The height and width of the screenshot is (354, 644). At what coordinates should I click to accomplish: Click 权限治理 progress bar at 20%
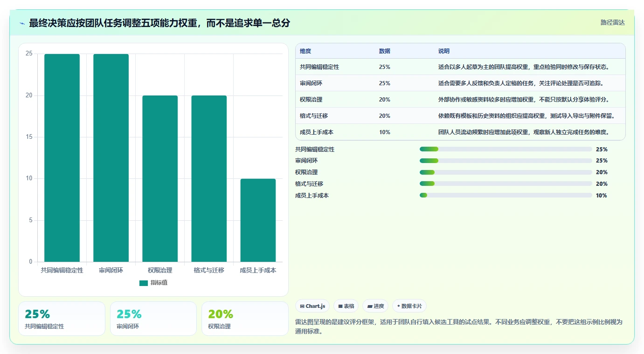[506, 172]
